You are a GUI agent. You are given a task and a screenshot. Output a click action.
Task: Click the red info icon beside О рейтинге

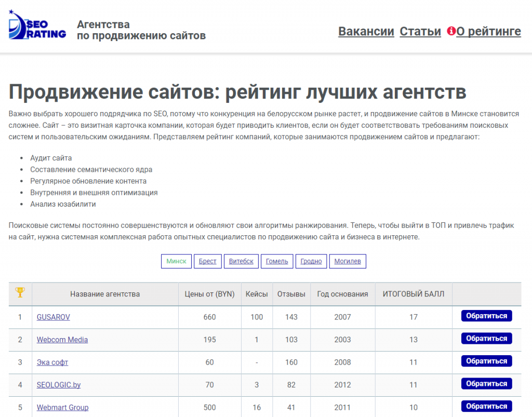click(x=451, y=31)
